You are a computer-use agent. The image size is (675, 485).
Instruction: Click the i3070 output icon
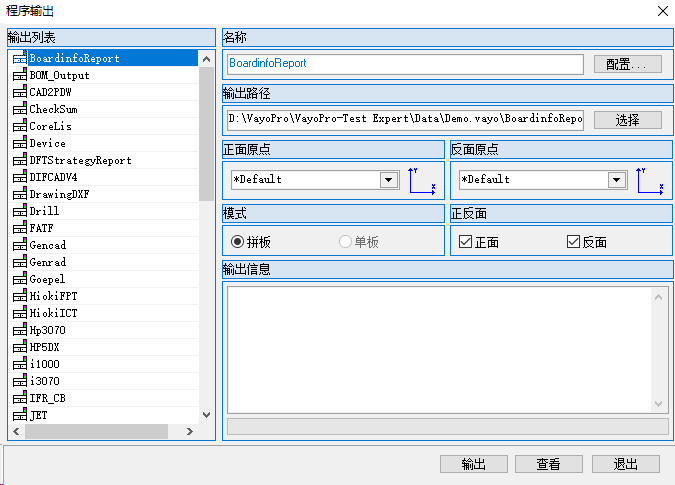click(20, 381)
